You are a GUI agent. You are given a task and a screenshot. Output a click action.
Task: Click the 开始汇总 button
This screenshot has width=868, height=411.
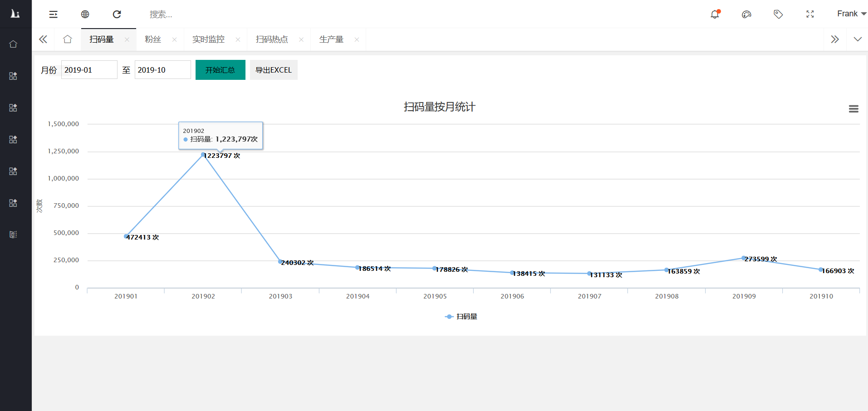pyautogui.click(x=220, y=70)
